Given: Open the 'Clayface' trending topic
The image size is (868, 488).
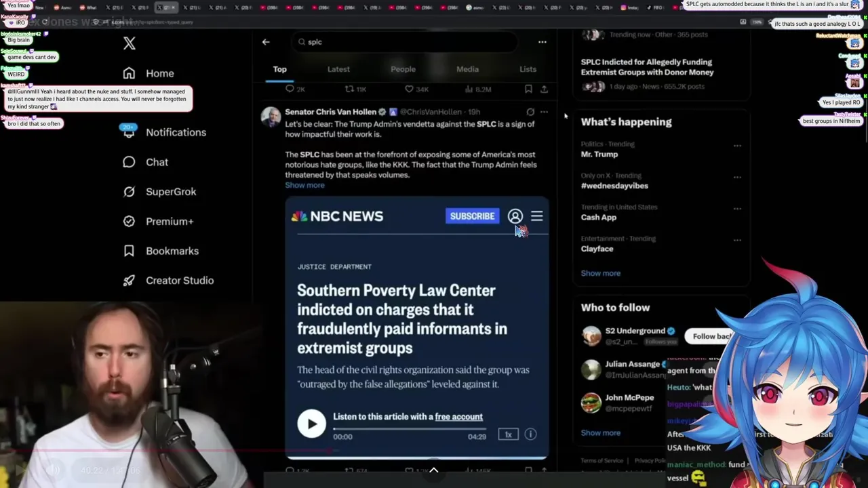Looking at the screenshot, I should click(x=597, y=249).
